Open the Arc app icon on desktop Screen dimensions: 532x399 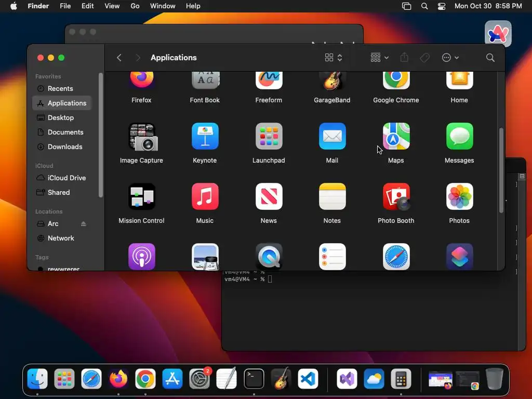click(498, 34)
